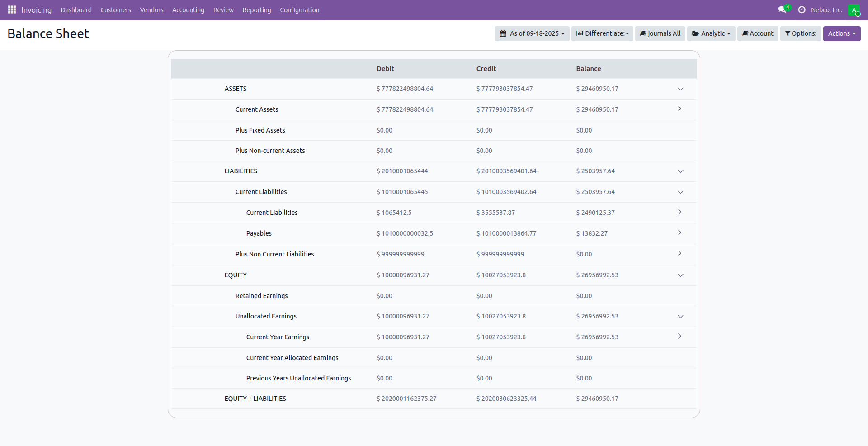Open the As of 09-18-2025 date dropdown
The width and height of the screenshot is (868, 446).
(x=532, y=33)
